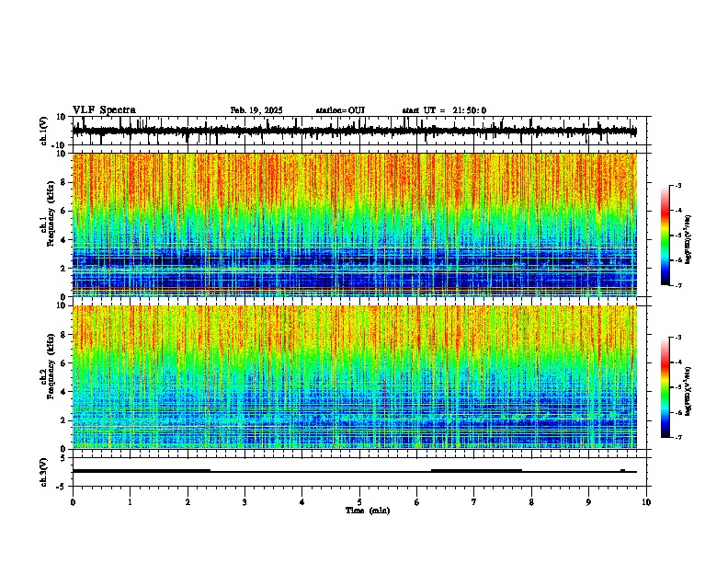Click the short ch.3 blip after minute 9
The width and height of the screenshot is (728, 563).
pos(622,471)
